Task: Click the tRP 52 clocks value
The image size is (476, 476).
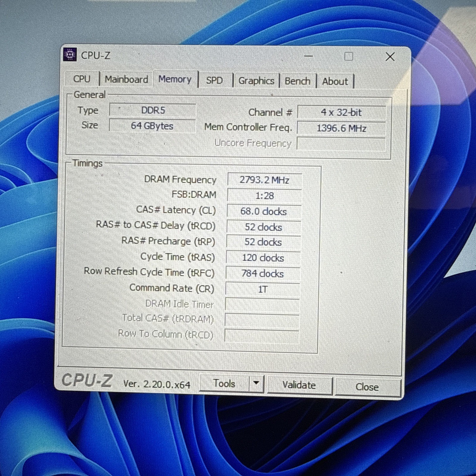Action: point(263,242)
